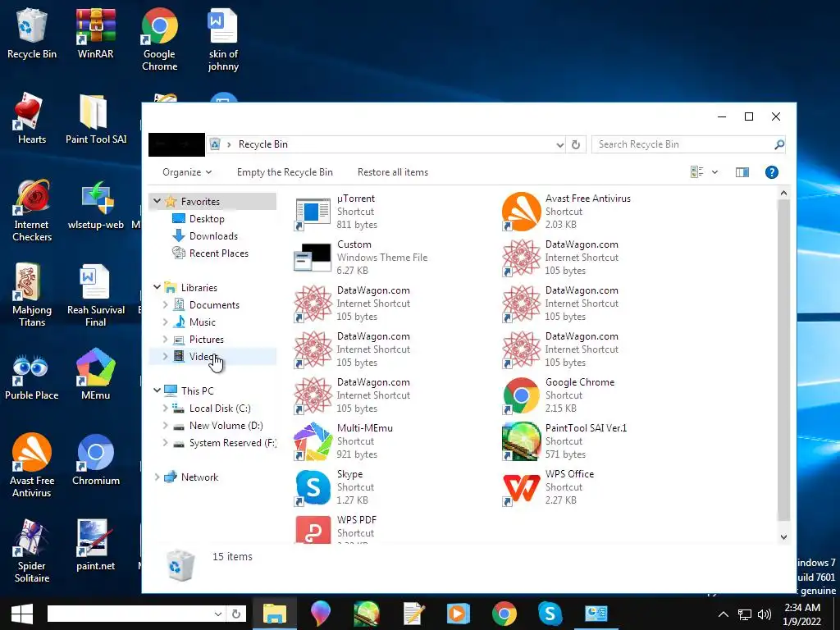Select the Avast Free Antivirus deleted shortcut
840x630 pixels.
[x=567, y=212]
